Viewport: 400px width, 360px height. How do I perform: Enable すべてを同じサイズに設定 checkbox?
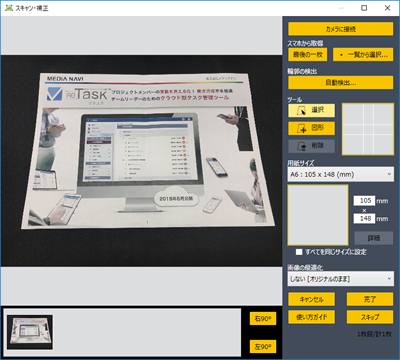tap(299, 252)
